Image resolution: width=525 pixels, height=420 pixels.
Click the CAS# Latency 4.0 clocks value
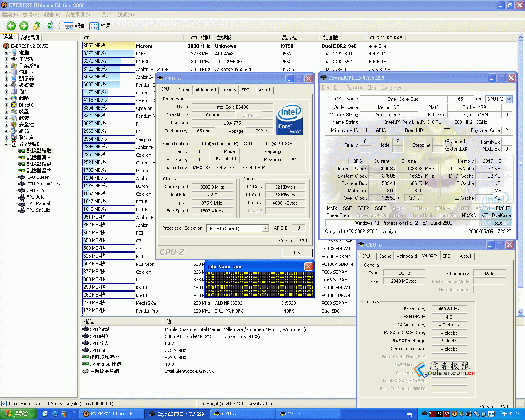tap(449, 325)
